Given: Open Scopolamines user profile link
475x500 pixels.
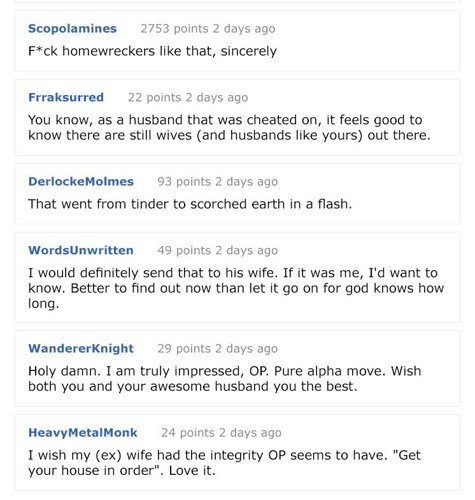Looking at the screenshot, I should tap(72, 29).
